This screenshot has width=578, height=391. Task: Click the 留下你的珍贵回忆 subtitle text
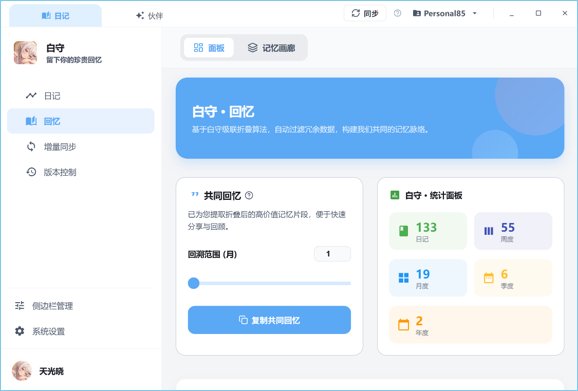point(74,60)
